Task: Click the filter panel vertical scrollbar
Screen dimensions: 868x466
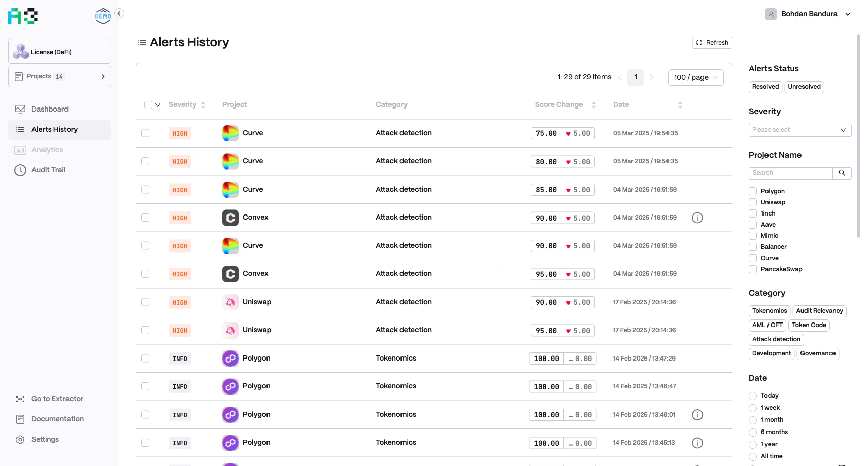Action: pos(858,136)
